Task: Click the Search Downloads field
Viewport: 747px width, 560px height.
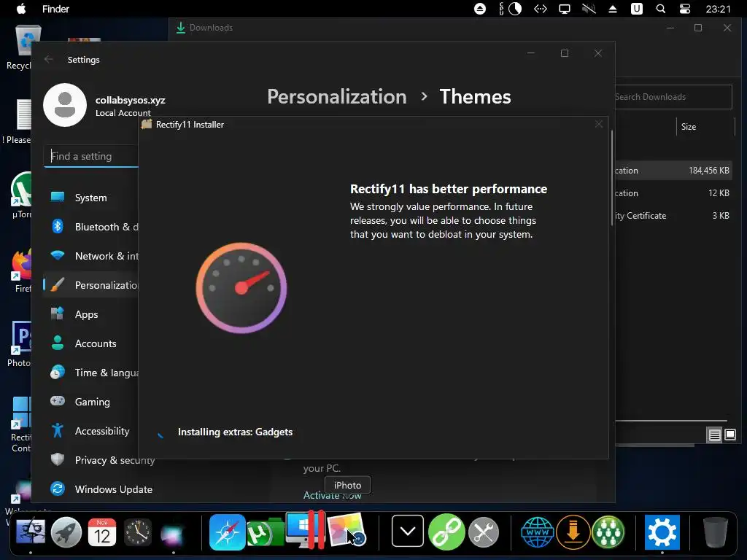Action: tap(673, 97)
